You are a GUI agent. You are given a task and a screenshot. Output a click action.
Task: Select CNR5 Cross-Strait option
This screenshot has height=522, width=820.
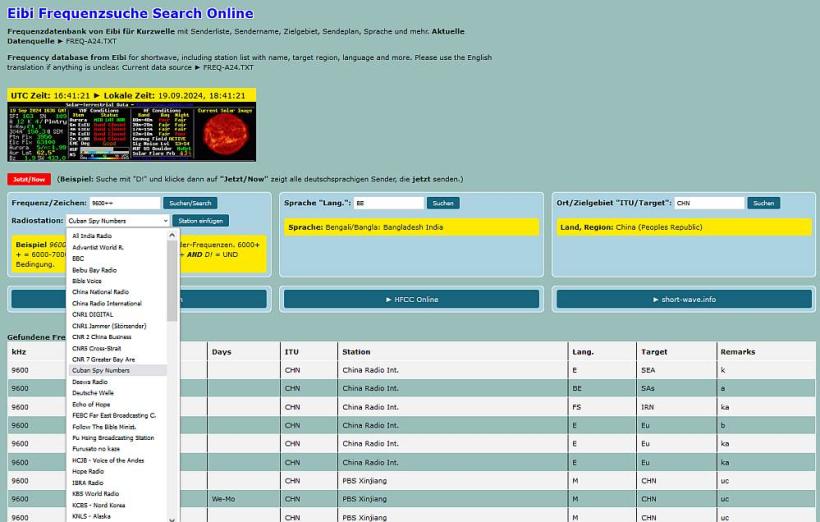(x=118, y=348)
